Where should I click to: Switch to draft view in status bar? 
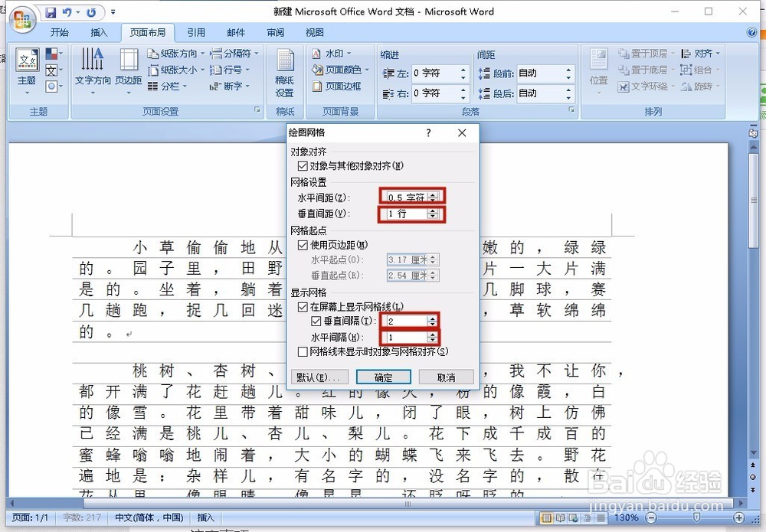point(601,518)
